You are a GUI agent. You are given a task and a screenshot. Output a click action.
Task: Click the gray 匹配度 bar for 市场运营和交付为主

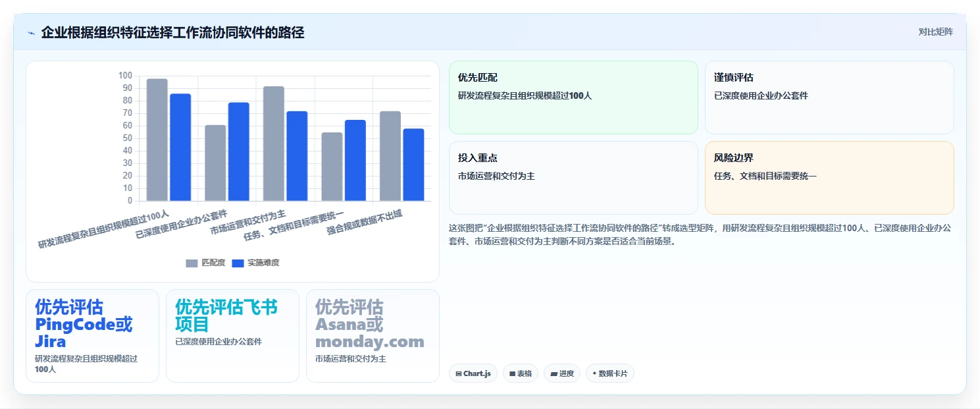(x=274, y=144)
